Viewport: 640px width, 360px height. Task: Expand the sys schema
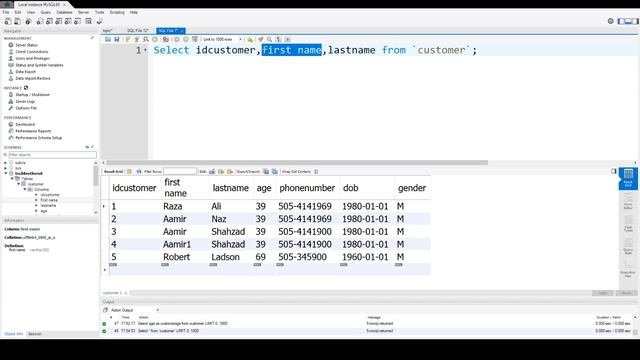pos(6,168)
